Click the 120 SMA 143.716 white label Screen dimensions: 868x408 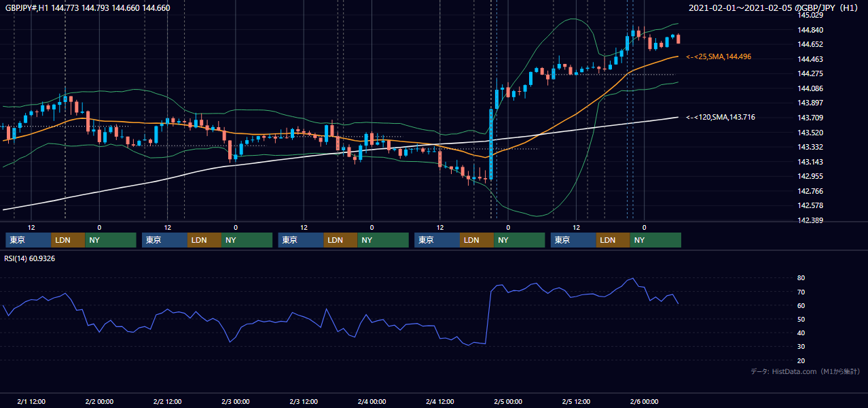coord(721,117)
